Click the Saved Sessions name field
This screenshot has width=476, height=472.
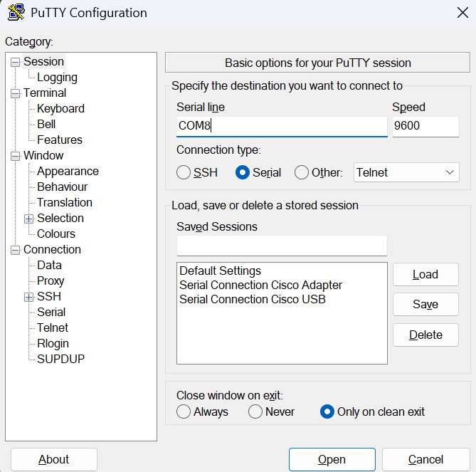282,246
